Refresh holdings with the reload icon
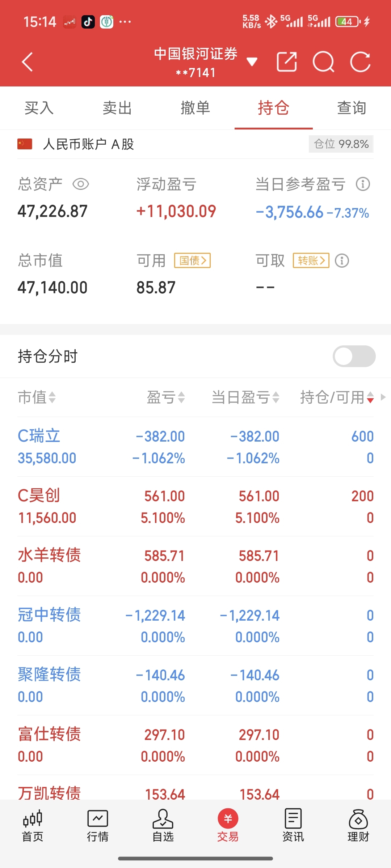This screenshot has width=391, height=868. pos(360,62)
